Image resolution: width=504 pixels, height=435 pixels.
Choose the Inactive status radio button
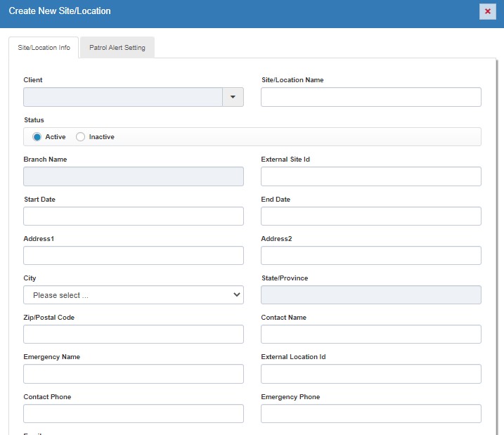tap(80, 137)
